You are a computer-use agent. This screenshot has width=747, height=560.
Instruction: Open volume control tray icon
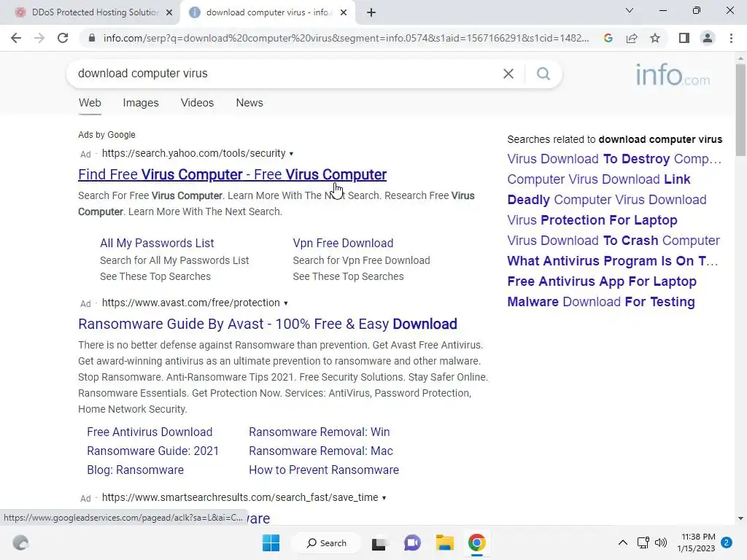coord(661,542)
